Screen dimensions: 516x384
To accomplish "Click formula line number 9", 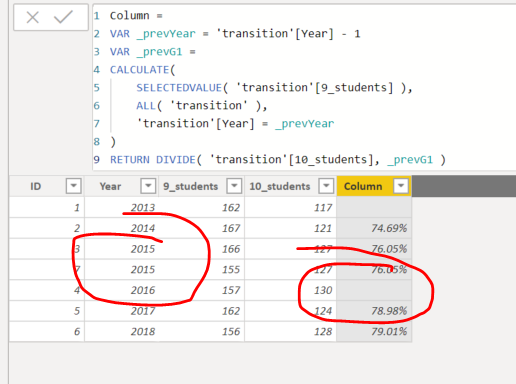I will coord(97,160).
